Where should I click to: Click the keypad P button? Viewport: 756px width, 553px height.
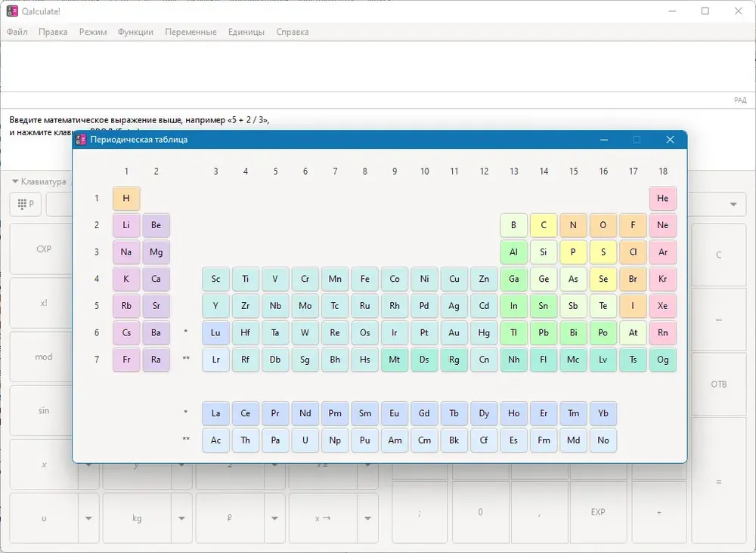tap(26, 204)
